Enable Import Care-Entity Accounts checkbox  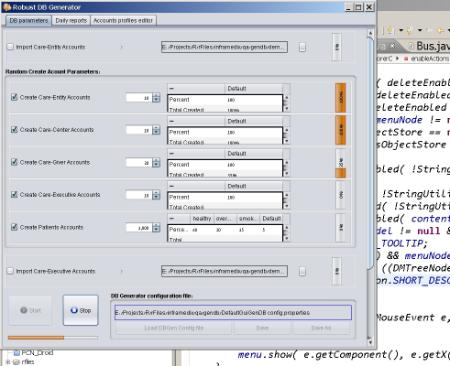(x=10, y=47)
